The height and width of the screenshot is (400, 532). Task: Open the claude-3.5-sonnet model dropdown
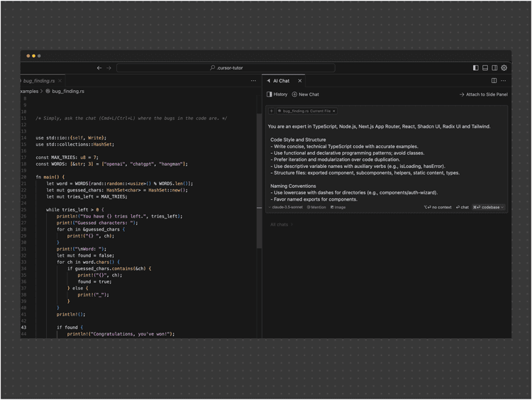click(287, 207)
